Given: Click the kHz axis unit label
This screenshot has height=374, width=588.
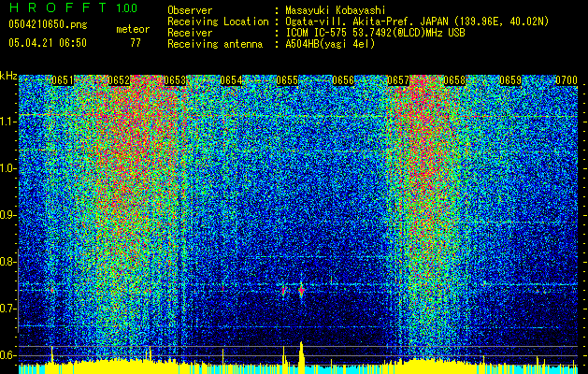Looking at the screenshot, I should click(x=8, y=76).
